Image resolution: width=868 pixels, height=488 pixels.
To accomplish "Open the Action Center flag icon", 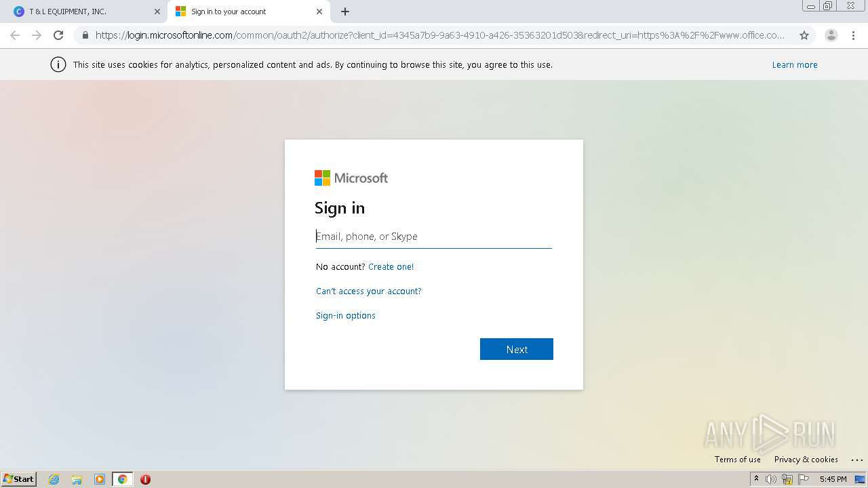I will (x=804, y=479).
